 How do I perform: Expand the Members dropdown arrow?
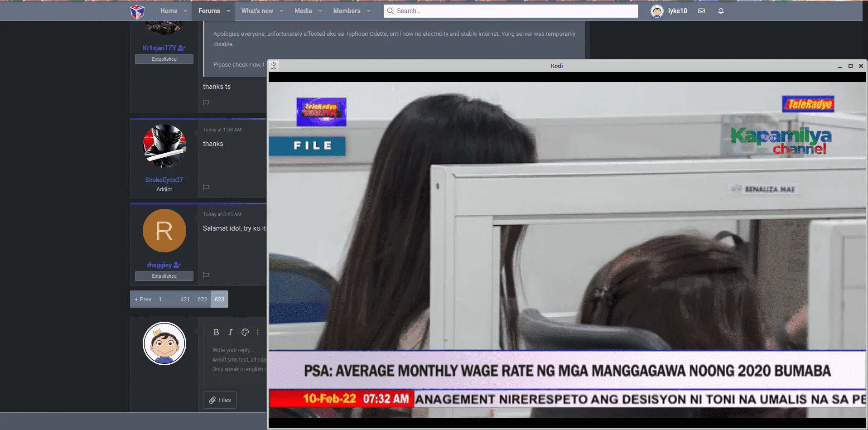(x=368, y=11)
